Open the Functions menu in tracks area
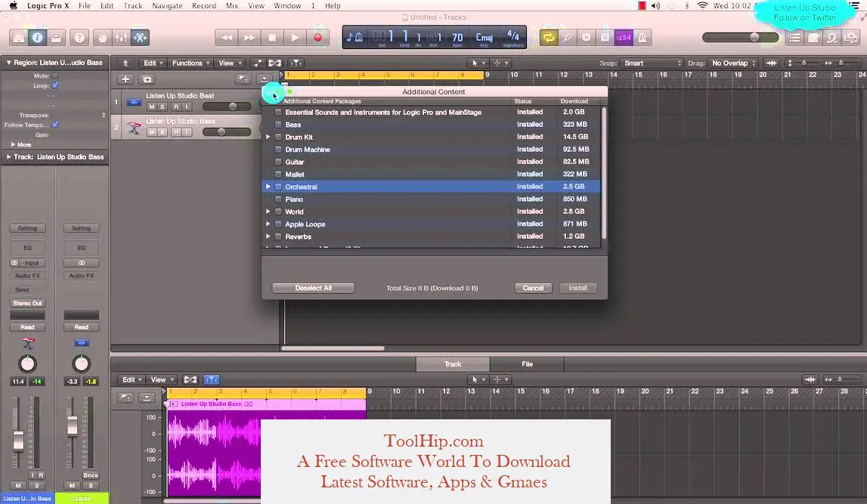The image size is (867, 504). (x=190, y=63)
